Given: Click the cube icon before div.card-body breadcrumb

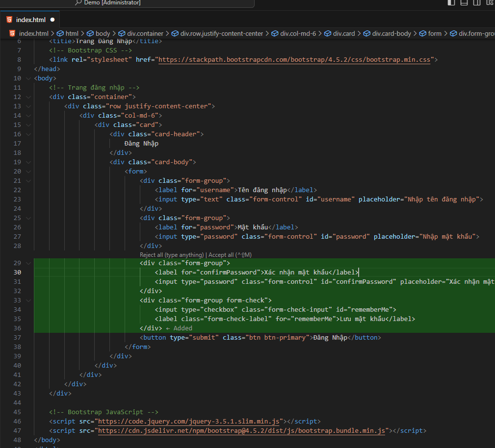Looking at the screenshot, I should click(x=366, y=34).
